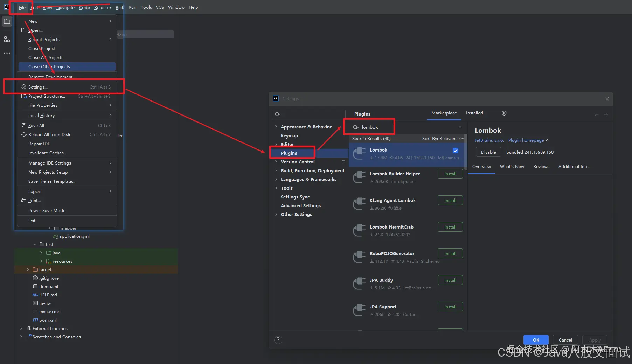
Task: Open the JetBrains s.r.o. vendor link
Action: coord(489,140)
